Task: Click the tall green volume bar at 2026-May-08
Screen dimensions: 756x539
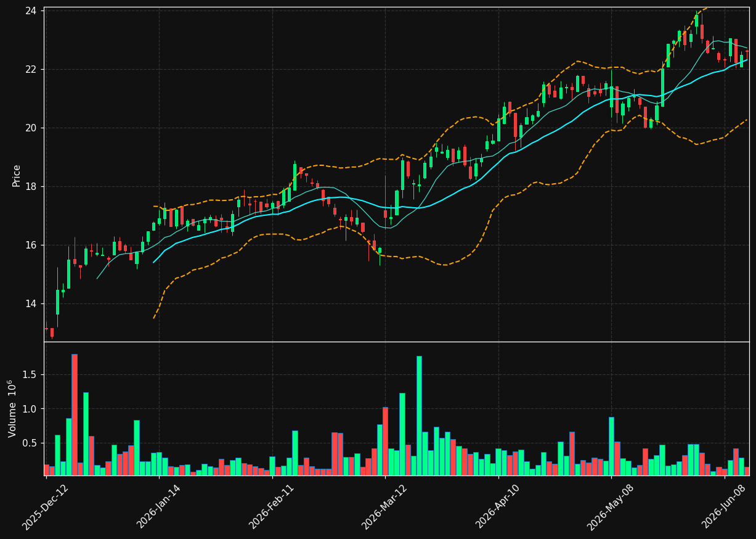Action: [x=611, y=446]
